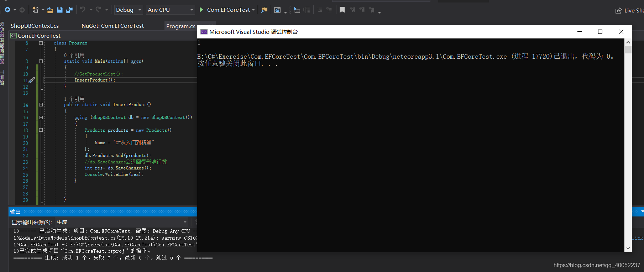Click the debug console scrollbar down arrow
This screenshot has width=644, height=272.
coord(628,248)
